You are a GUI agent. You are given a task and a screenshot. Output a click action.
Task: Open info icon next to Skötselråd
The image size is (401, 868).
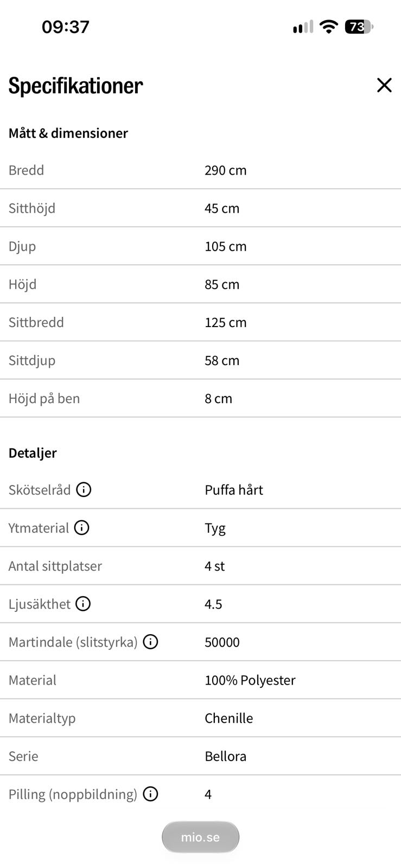click(84, 490)
